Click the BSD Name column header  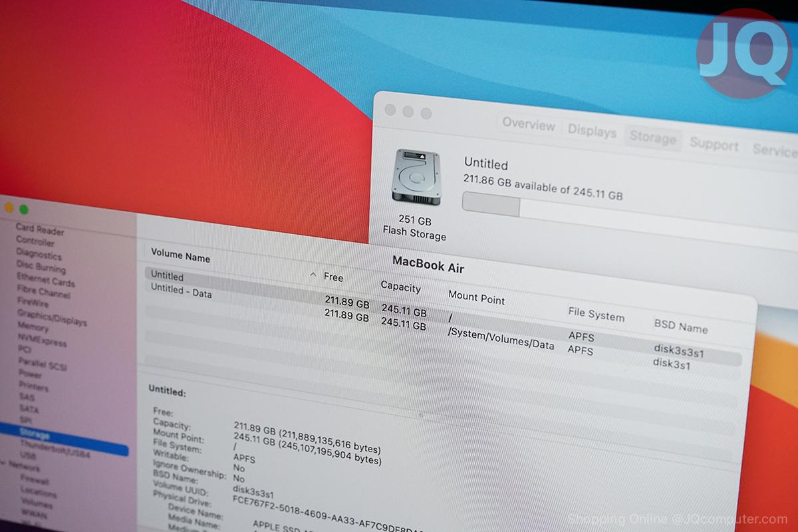[x=680, y=326]
